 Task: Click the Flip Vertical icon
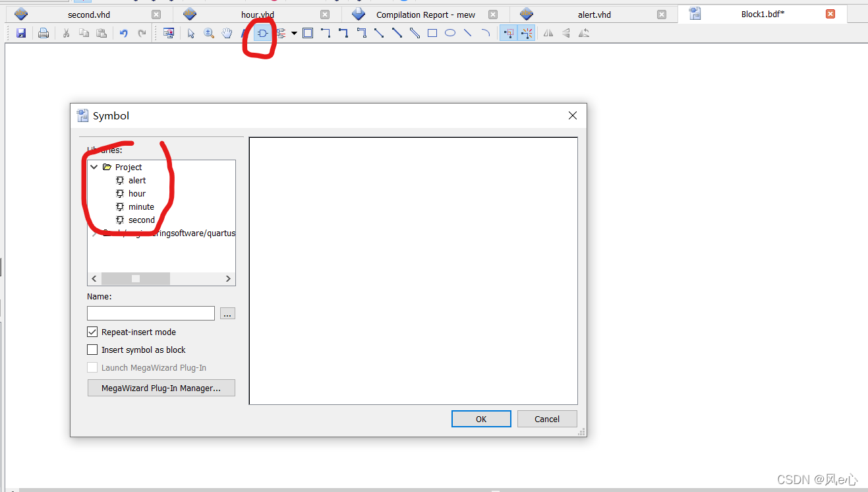tap(566, 33)
